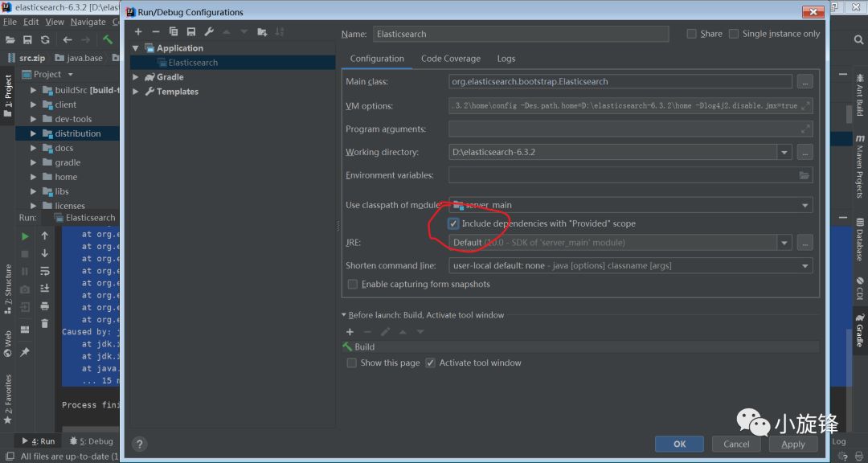The height and width of the screenshot is (463, 868).
Task: Open environment variables editor folder icon
Action: [x=804, y=175]
